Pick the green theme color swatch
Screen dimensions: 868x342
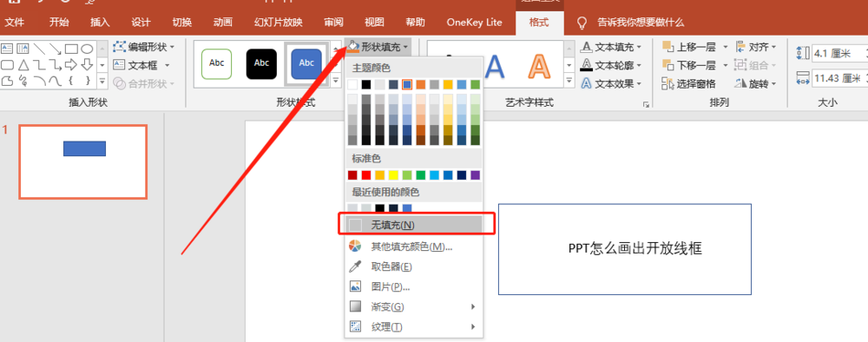point(475,85)
